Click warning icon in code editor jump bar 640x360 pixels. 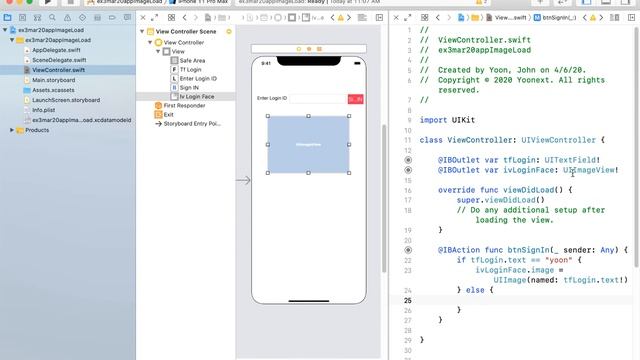[593, 18]
